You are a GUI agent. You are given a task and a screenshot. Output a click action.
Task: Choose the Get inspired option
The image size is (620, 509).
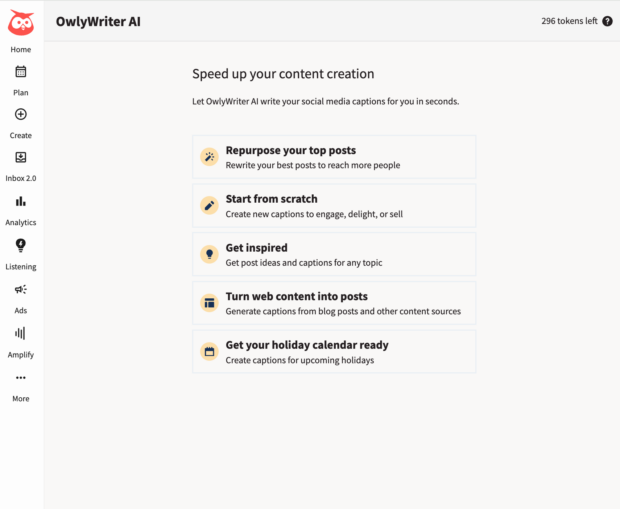coord(334,254)
